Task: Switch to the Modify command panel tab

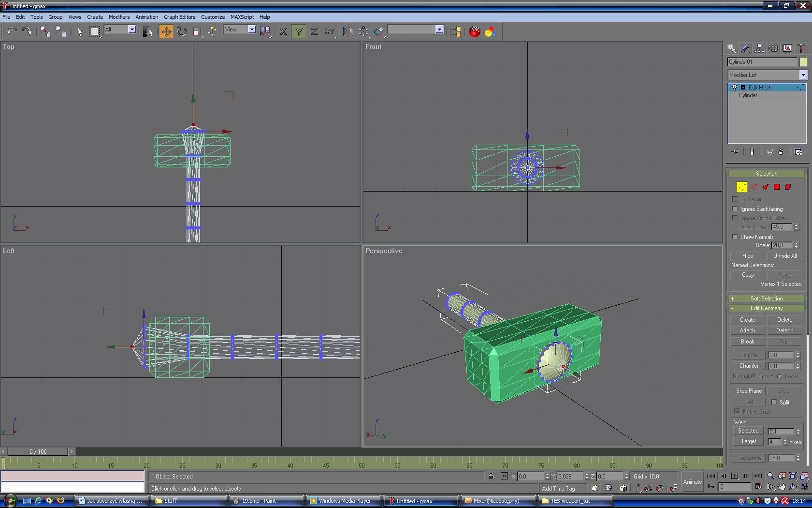Action: point(745,48)
